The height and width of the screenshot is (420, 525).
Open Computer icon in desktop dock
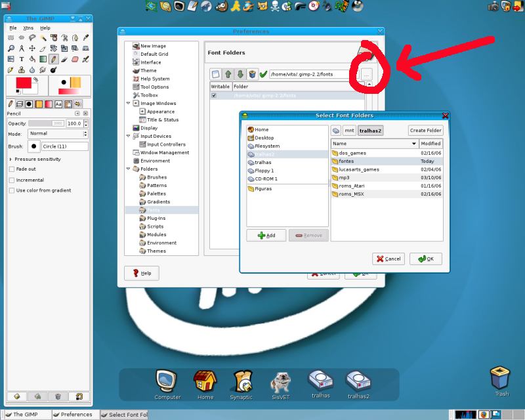tap(167, 385)
